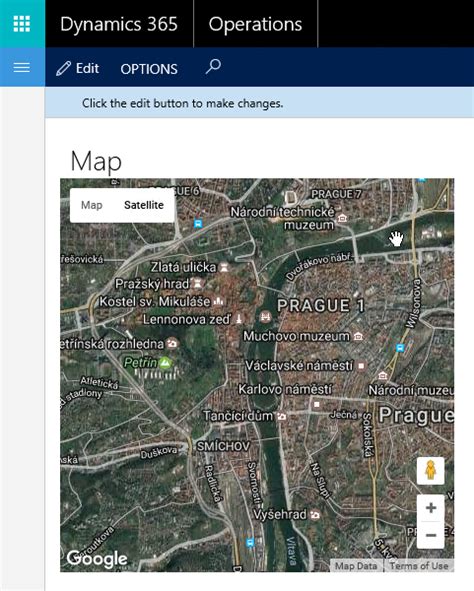Click transit station icon near Vltava bottom
The image size is (474, 591).
[x=249, y=543]
